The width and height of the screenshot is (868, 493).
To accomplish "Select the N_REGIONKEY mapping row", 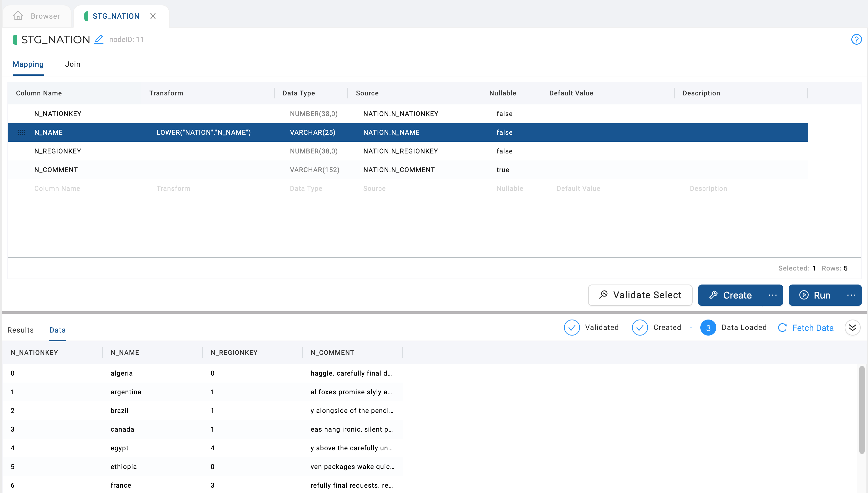I will click(408, 151).
